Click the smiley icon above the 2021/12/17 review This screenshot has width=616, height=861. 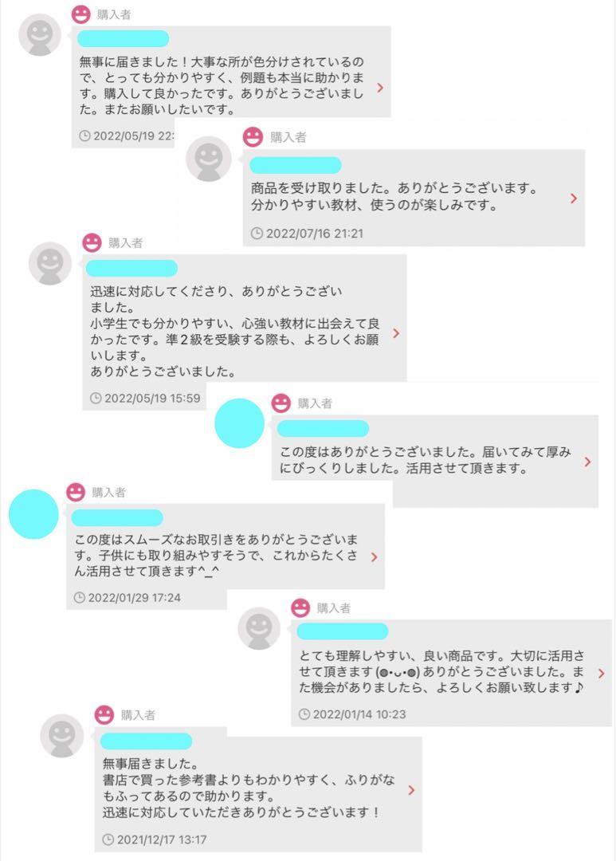click(104, 714)
